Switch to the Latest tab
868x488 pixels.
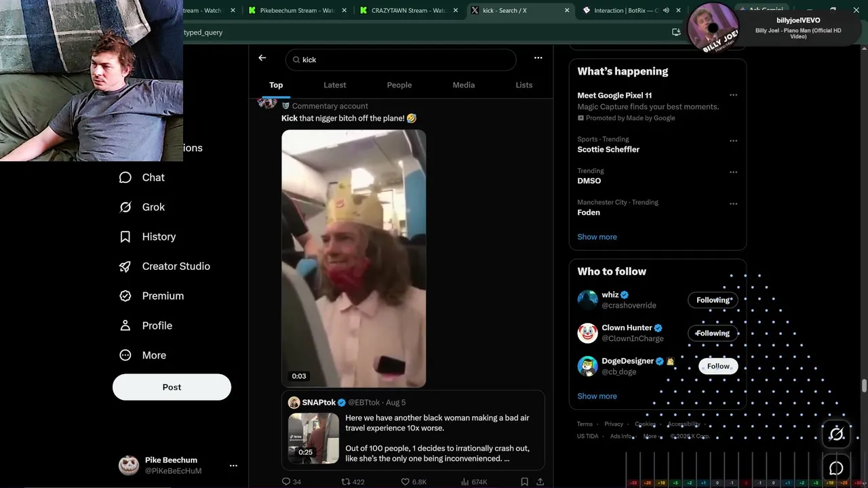pyautogui.click(x=335, y=85)
